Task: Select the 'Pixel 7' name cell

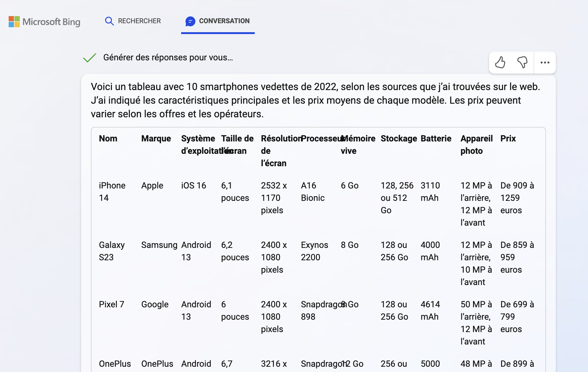Action: point(111,305)
